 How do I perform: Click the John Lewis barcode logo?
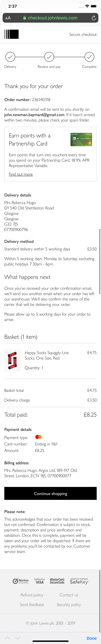[11, 34]
